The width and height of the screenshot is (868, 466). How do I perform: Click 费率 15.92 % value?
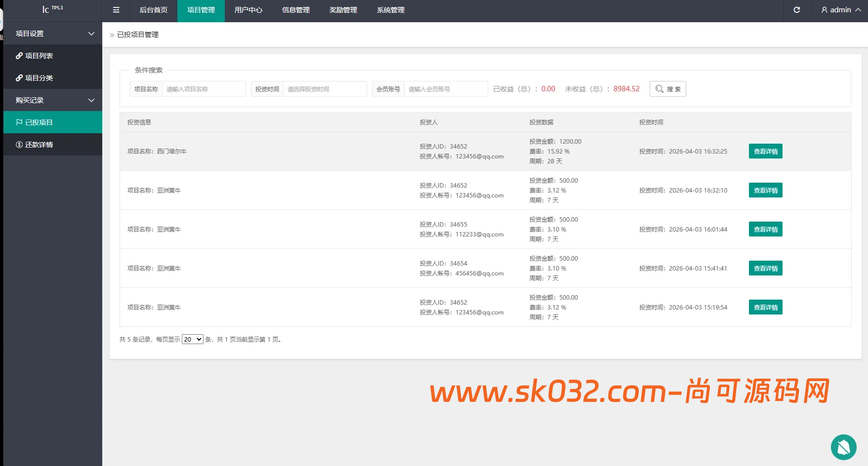(x=558, y=152)
